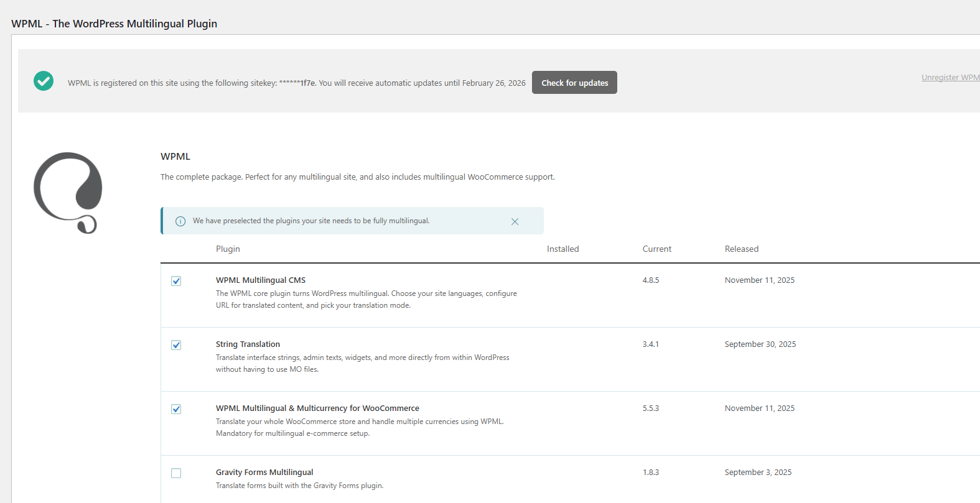Click the Plugin column header
Screen dimensions: 980x503
point(228,249)
